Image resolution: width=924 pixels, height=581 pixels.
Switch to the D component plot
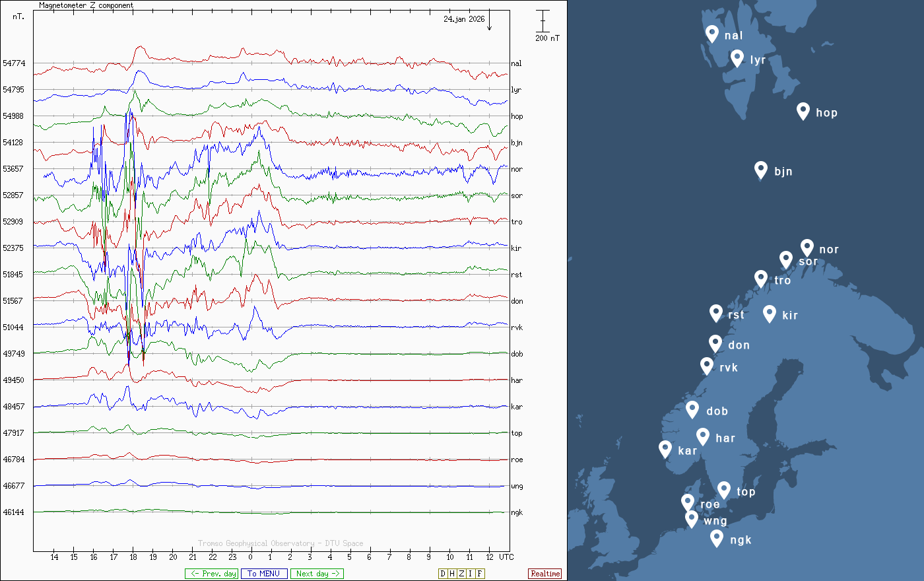(443, 574)
